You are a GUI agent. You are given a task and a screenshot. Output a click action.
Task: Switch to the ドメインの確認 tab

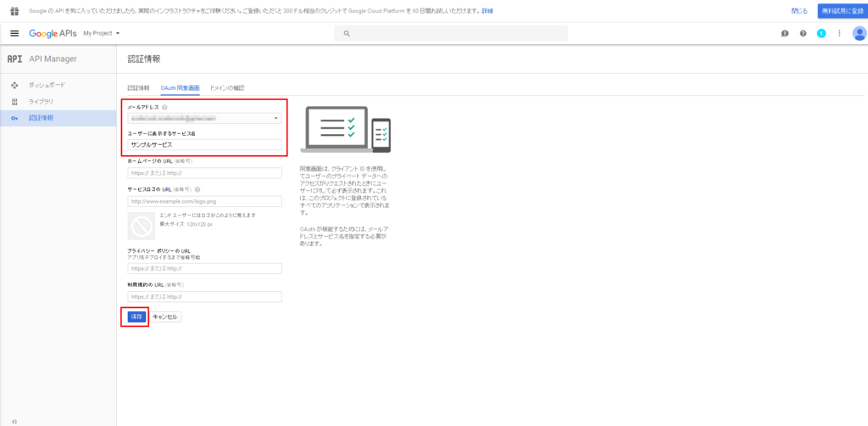[227, 88]
